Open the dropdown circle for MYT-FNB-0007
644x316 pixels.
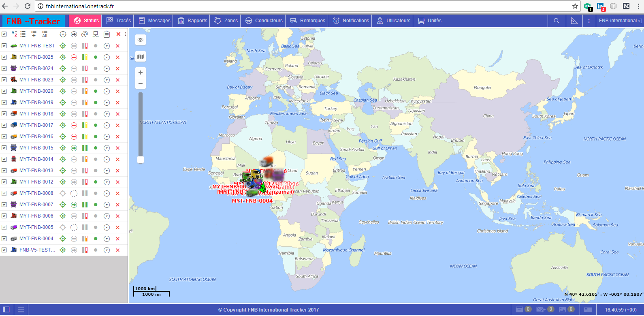(107, 205)
